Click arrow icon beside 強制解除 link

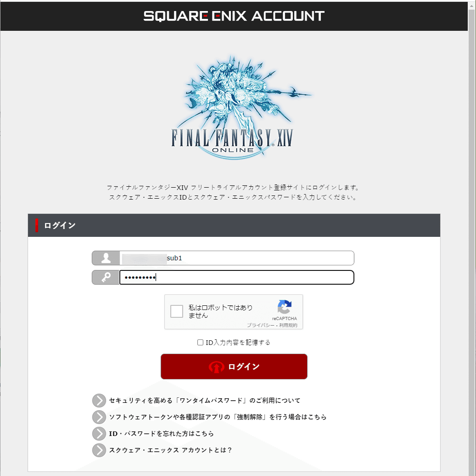click(x=99, y=417)
